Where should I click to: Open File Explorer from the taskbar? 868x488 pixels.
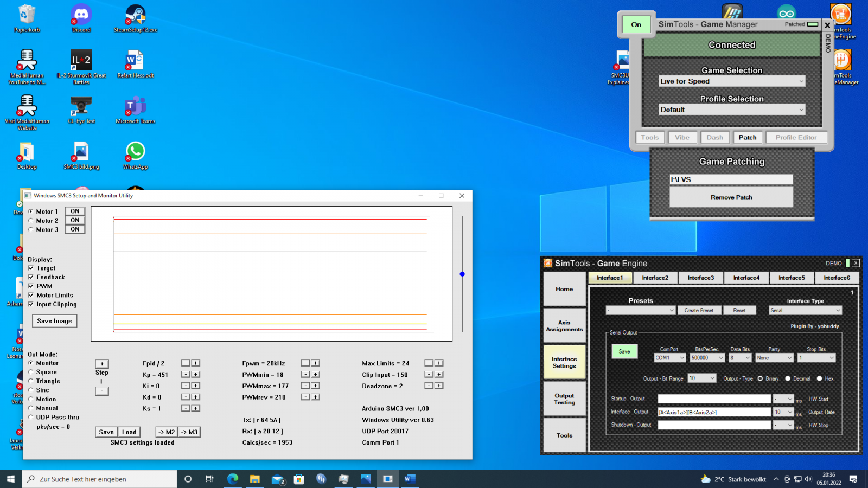[255, 479]
